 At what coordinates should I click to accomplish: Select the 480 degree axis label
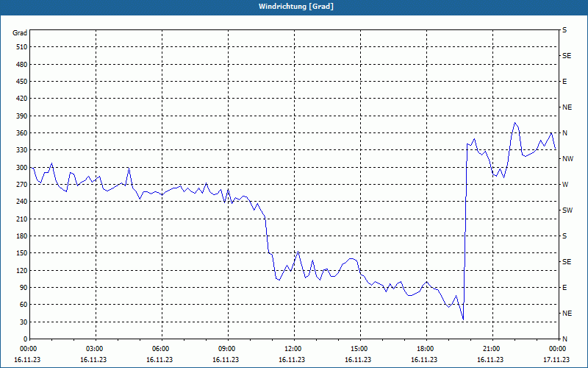click(x=22, y=64)
